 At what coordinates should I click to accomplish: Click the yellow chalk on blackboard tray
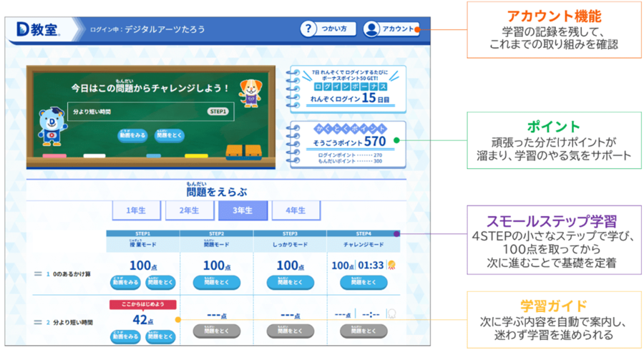click(195, 155)
